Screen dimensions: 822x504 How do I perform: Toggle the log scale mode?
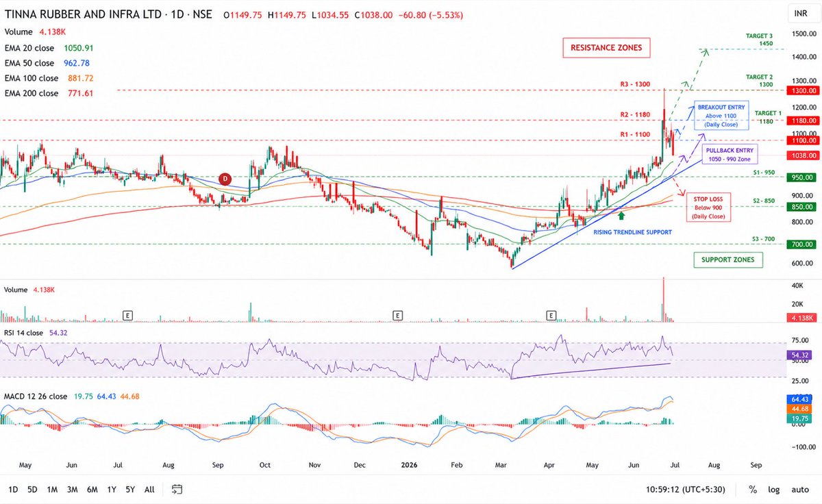[x=774, y=490]
